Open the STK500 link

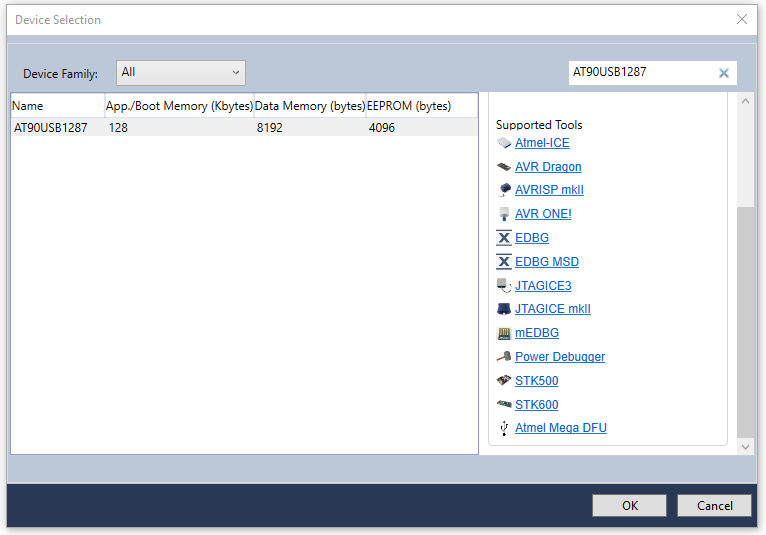coord(536,381)
